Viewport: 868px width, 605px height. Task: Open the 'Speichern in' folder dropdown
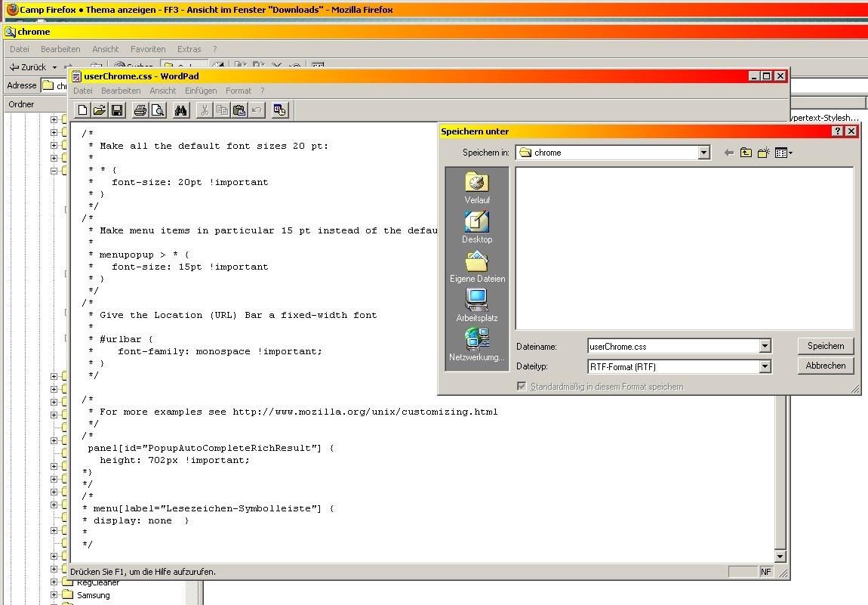click(703, 153)
